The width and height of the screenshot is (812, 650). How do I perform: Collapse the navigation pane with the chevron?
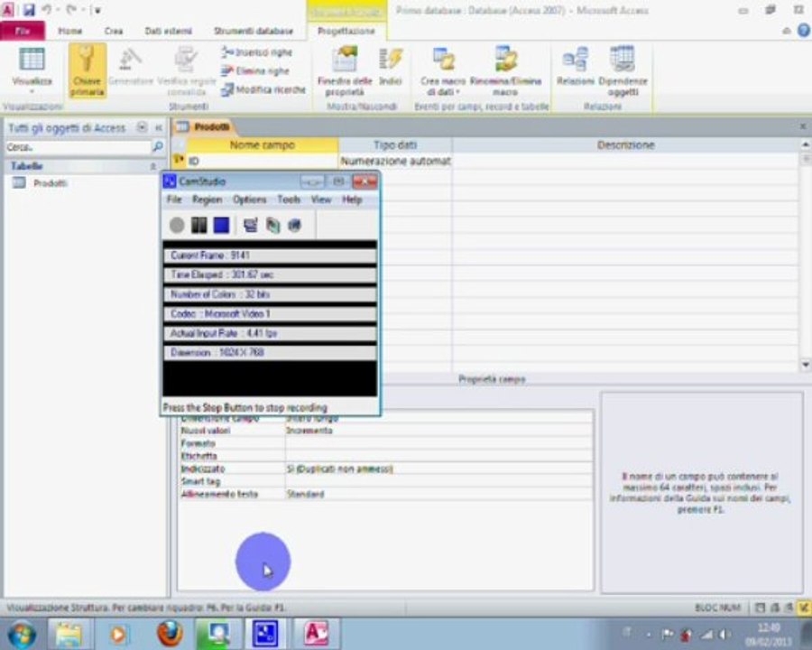[x=159, y=127]
